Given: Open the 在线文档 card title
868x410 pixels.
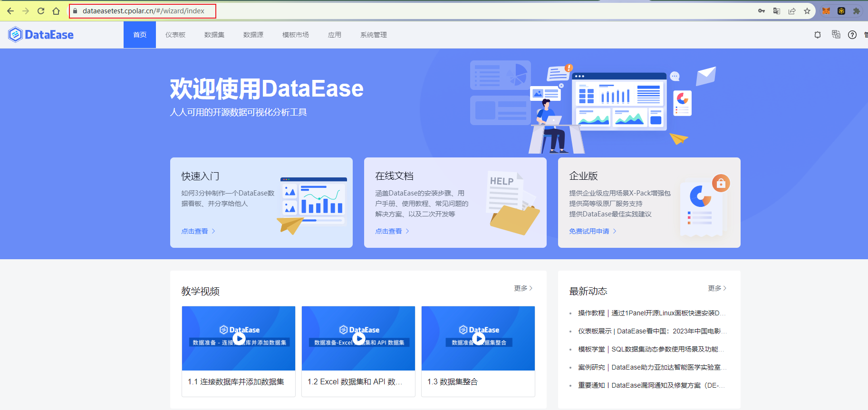Looking at the screenshot, I should click(x=394, y=176).
